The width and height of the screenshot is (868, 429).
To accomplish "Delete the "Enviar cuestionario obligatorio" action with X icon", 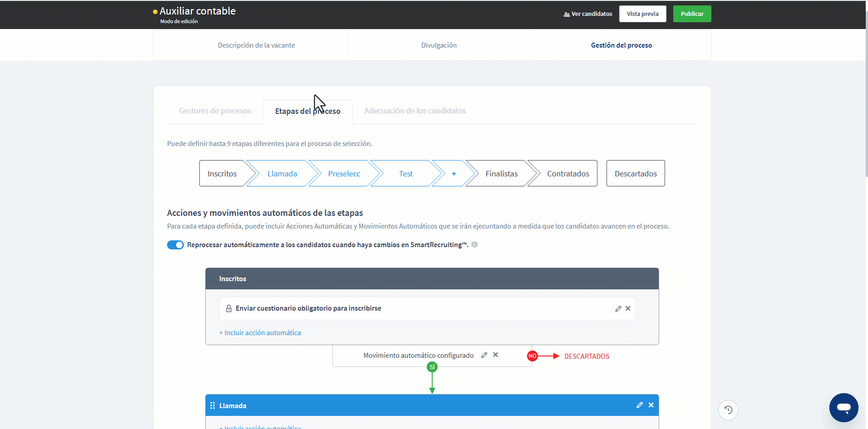I will point(628,308).
